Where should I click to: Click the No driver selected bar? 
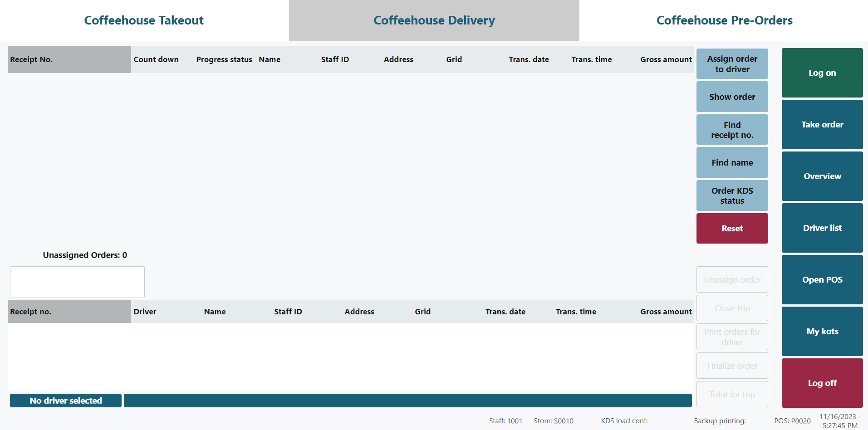tap(66, 401)
